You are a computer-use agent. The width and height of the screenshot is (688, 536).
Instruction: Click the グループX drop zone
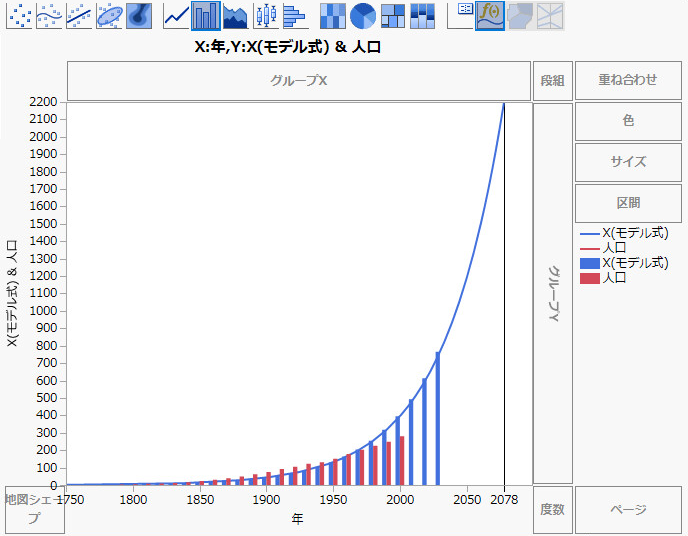coord(299,80)
